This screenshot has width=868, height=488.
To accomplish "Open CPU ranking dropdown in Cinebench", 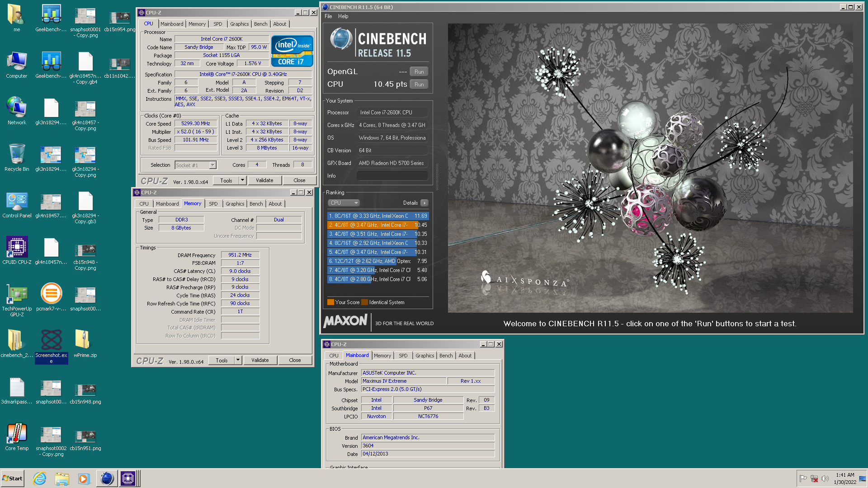I will click(344, 203).
